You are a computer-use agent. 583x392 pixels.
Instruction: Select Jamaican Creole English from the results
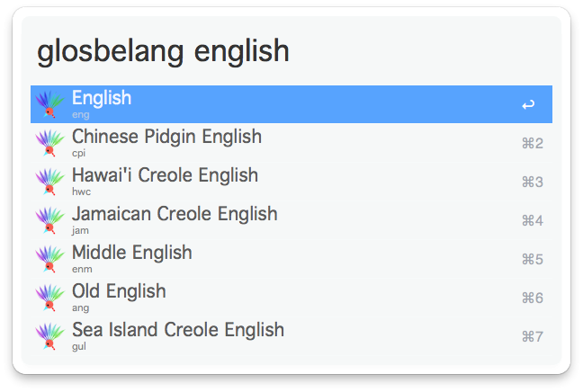point(175,214)
